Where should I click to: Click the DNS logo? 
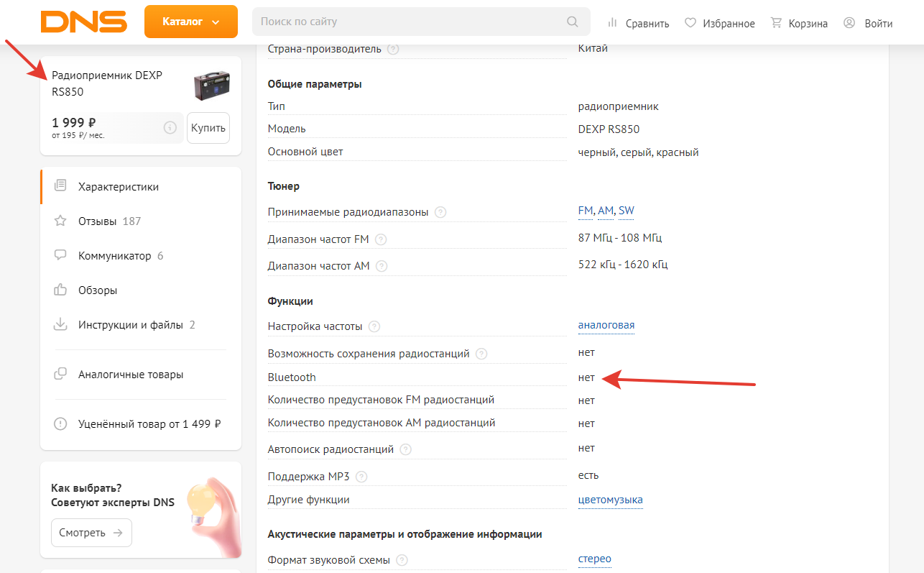coord(84,22)
